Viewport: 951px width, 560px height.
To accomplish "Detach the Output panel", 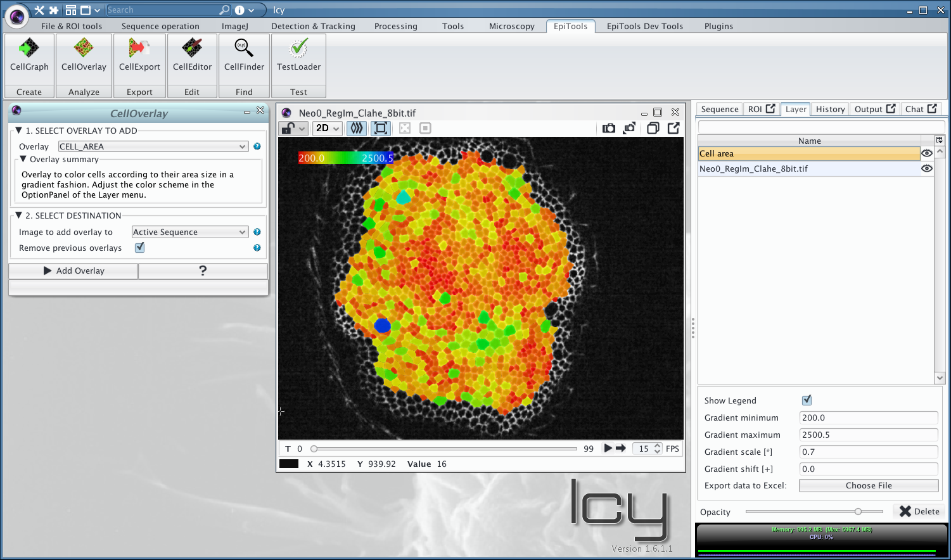I will tap(891, 108).
